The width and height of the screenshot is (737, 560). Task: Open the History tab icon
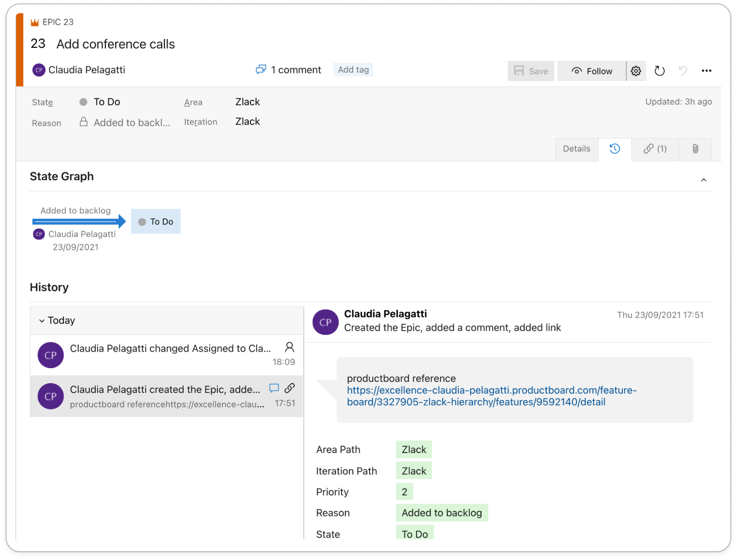pos(615,149)
